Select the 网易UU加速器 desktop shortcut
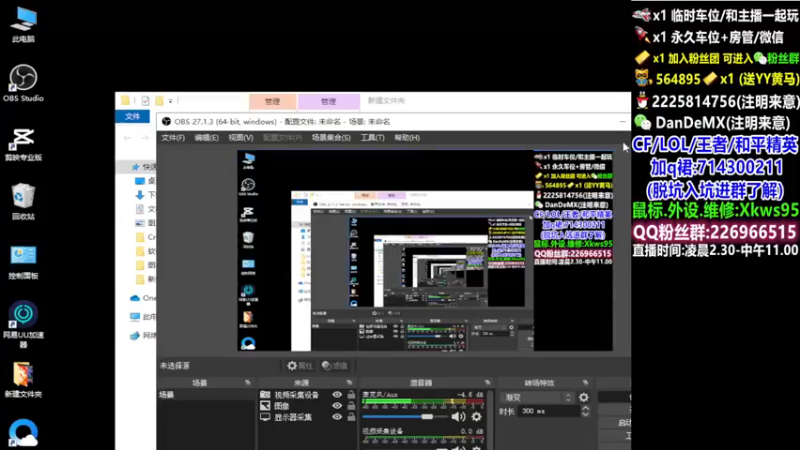 tap(23, 324)
